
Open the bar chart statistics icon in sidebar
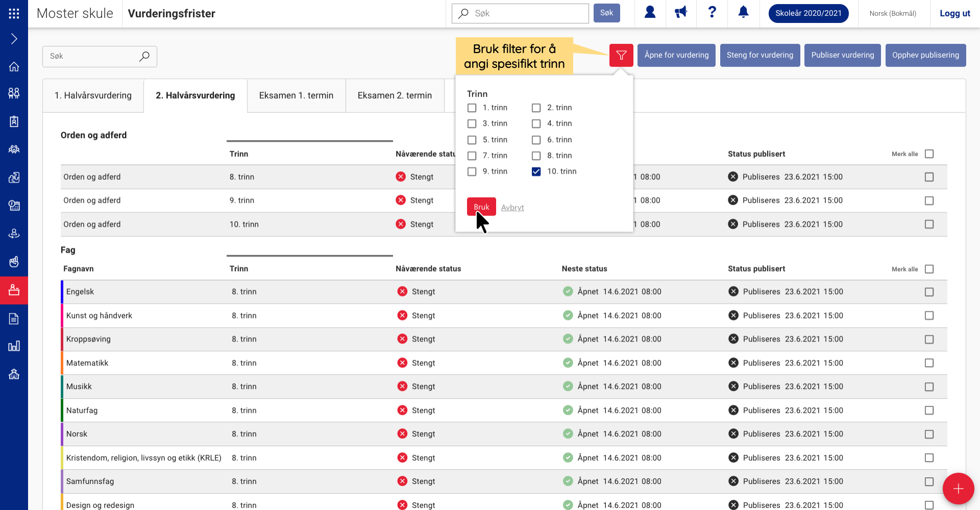(x=14, y=346)
